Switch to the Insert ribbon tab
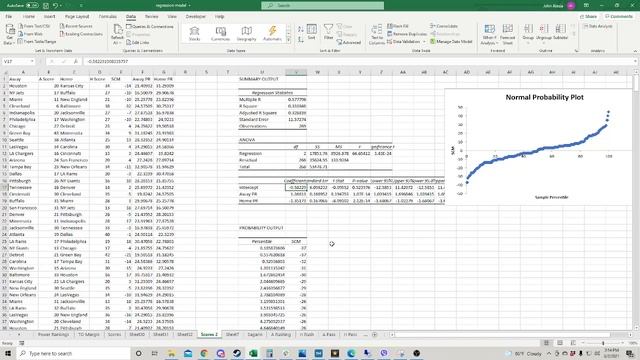Screen dimensions: 640x360 tap(49, 16)
